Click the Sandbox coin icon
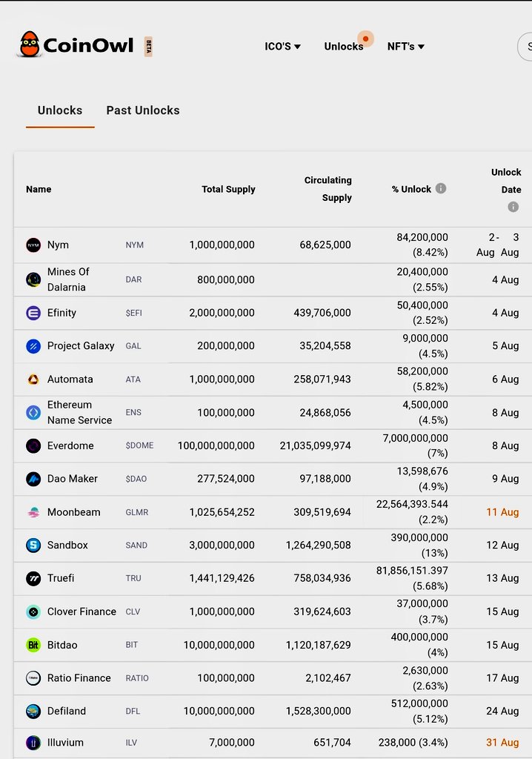The image size is (532, 759). tap(33, 545)
